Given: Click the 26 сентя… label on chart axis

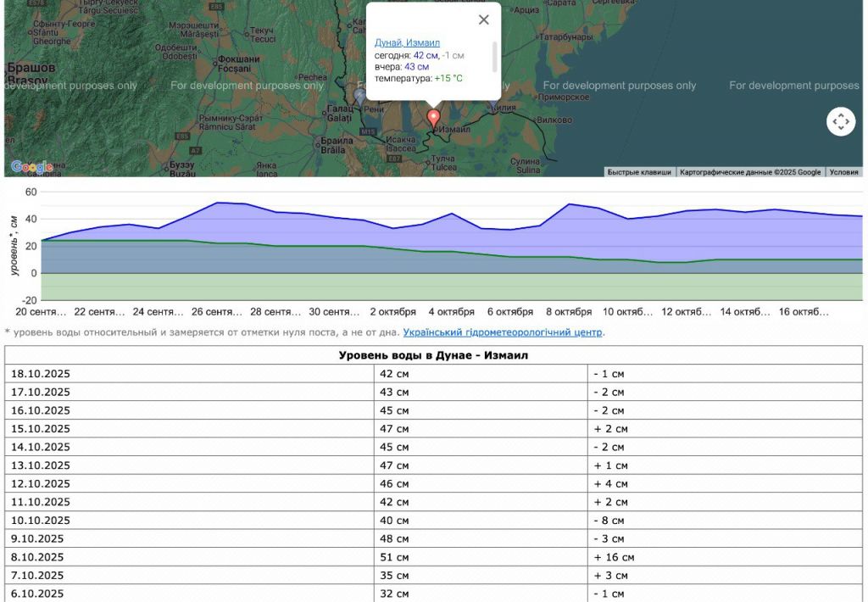Looking at the screenshot, I should 217,312.
